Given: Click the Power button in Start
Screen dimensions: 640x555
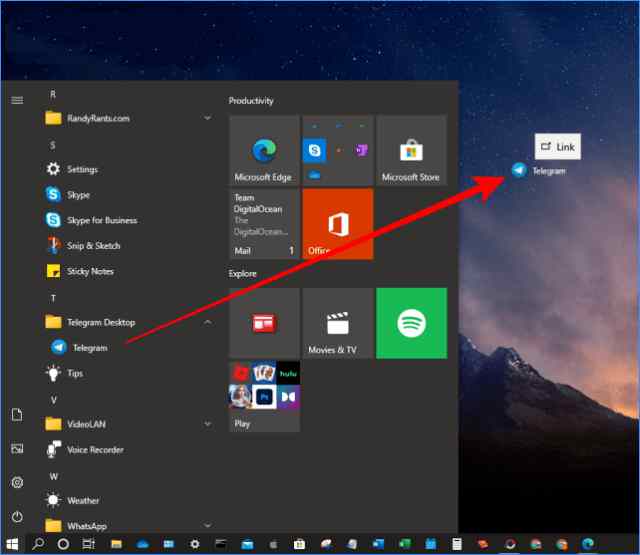Looking at the screenshot, I should tap(17, 517).
